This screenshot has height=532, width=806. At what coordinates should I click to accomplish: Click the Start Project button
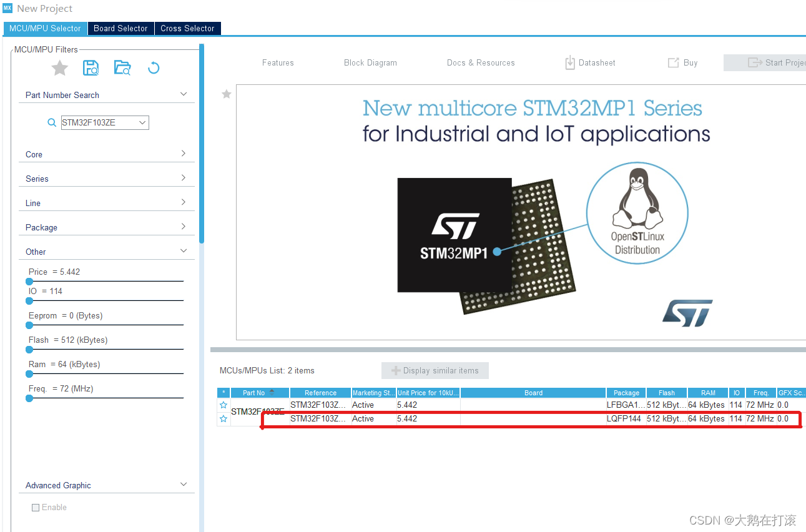tap(765, 62)
